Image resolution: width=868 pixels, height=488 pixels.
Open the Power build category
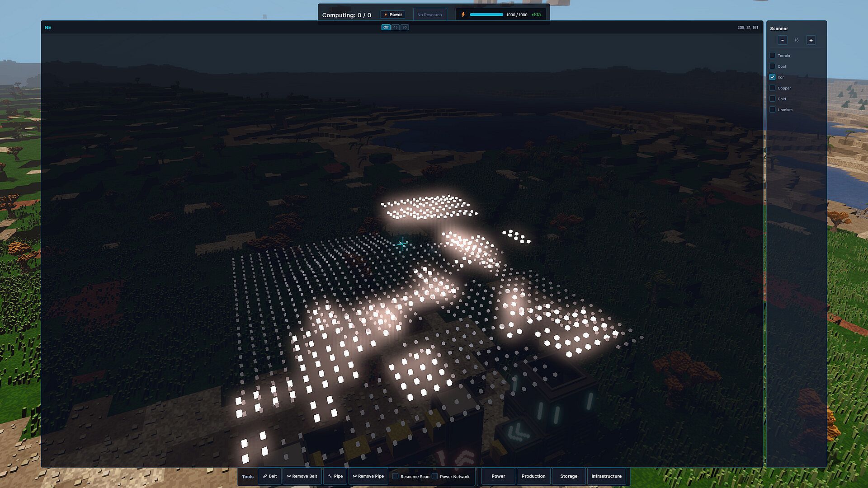coord(498,476)
